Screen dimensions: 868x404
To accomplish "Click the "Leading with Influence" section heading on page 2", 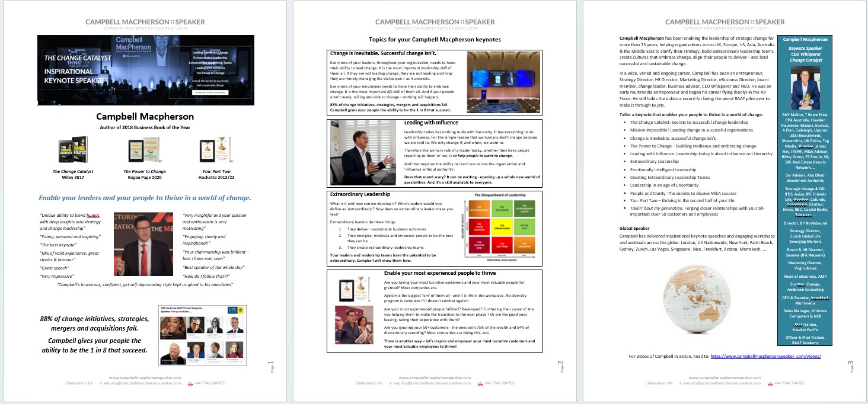I will tap(433, 123).
